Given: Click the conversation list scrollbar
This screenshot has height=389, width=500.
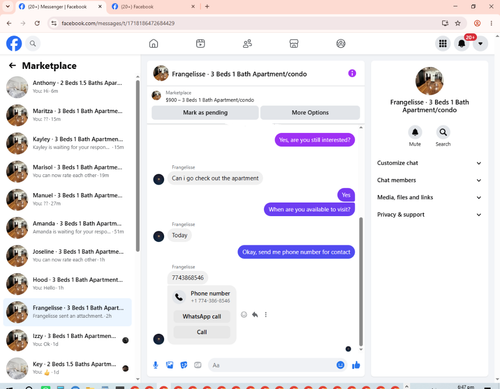Looking at the screenshot, I should [138, 166].
